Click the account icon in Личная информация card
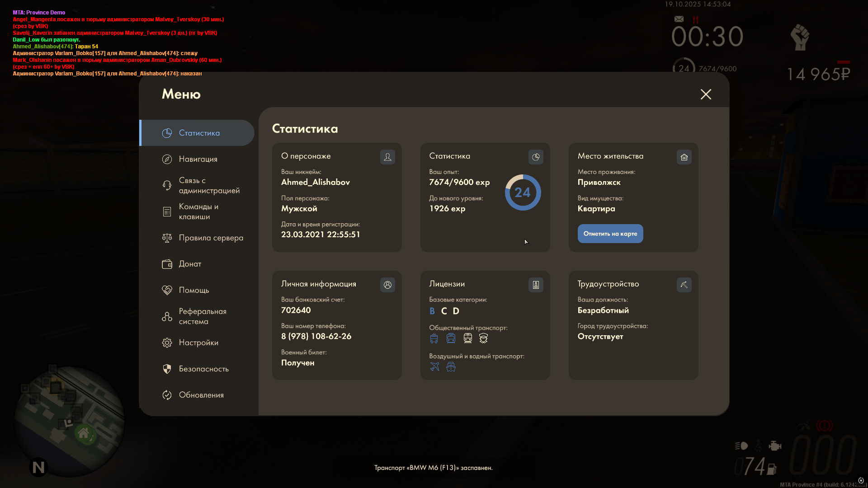Viewport: 868px width, 488px height. 387,285
